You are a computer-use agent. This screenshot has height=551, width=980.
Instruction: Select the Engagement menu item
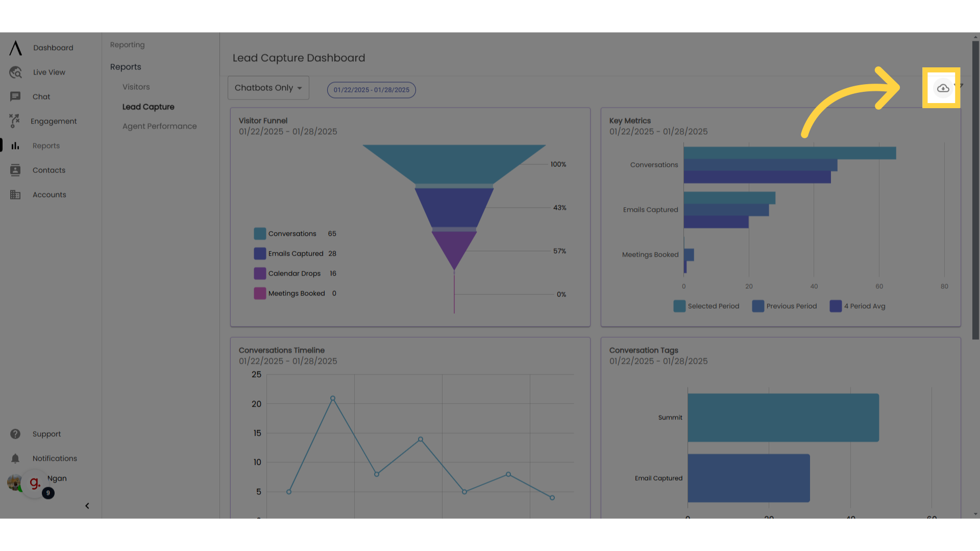pos(54,121)
